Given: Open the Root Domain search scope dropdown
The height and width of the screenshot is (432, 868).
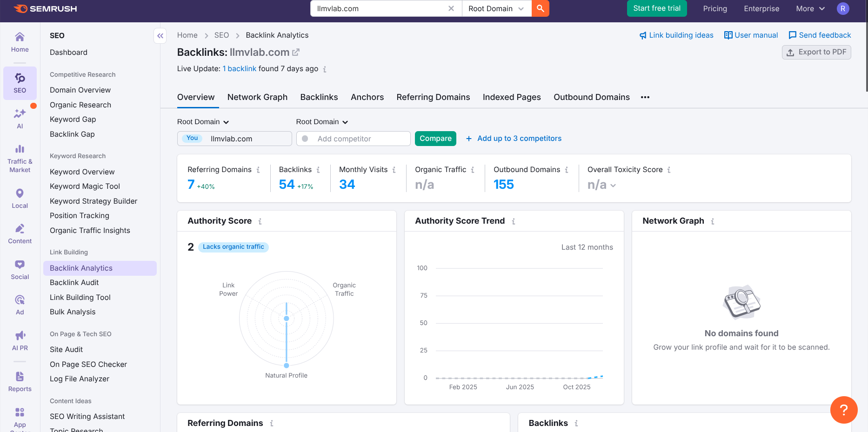Looking at the screenshot, I should tap(496, 8).
